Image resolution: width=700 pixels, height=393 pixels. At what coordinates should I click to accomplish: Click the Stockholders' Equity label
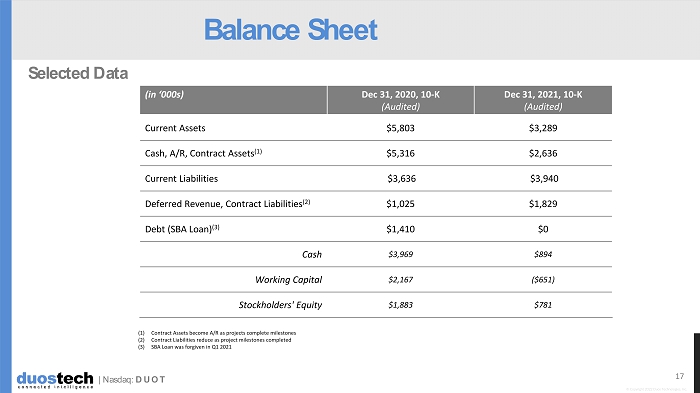coord(280,305)
